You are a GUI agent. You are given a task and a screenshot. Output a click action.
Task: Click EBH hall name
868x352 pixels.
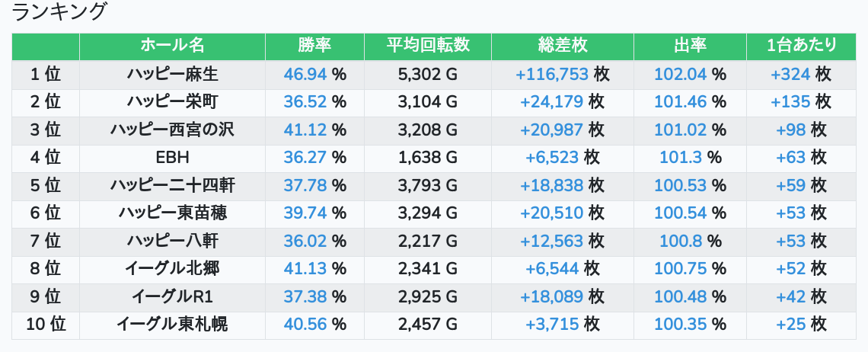172,158
